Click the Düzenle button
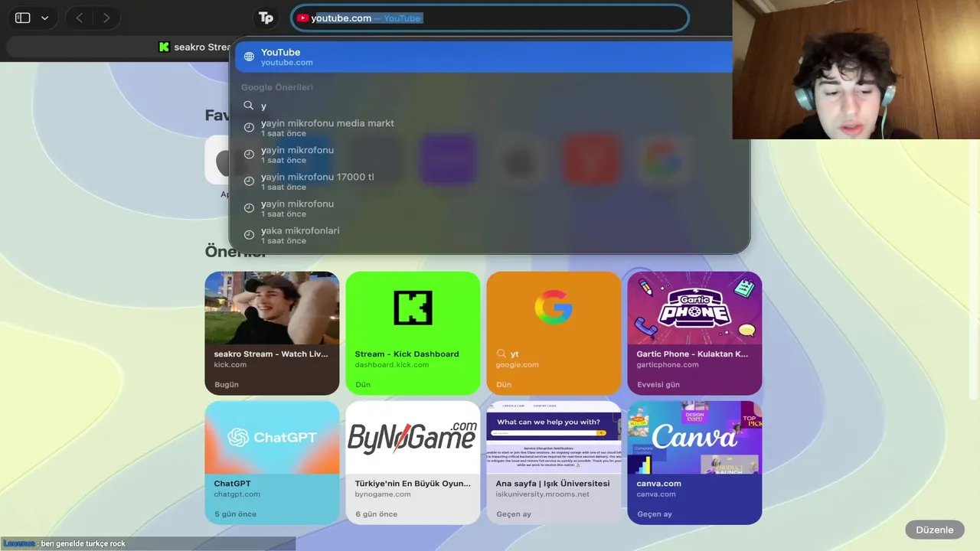Viewport: 980px width, 551px height. (x=934, y=530)
